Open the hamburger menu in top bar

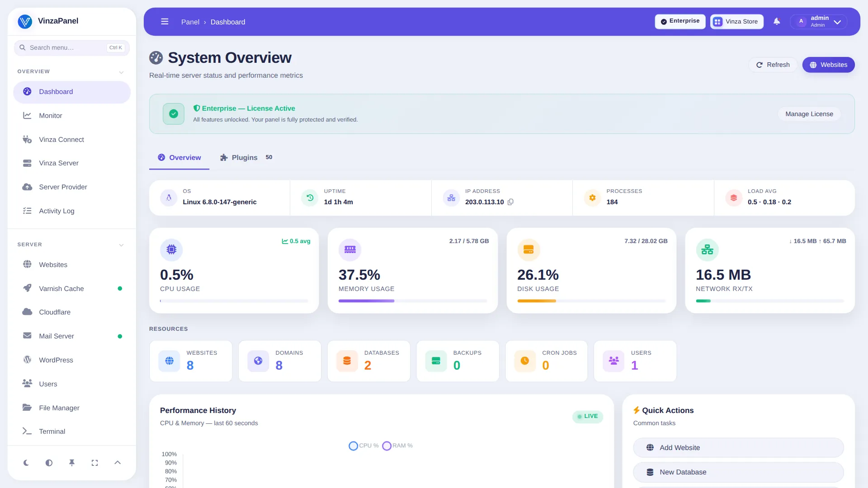click(x=165, y=22)
